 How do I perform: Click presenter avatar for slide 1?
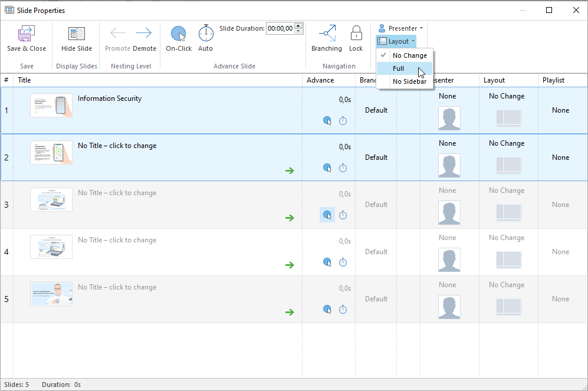coord(449,118)
